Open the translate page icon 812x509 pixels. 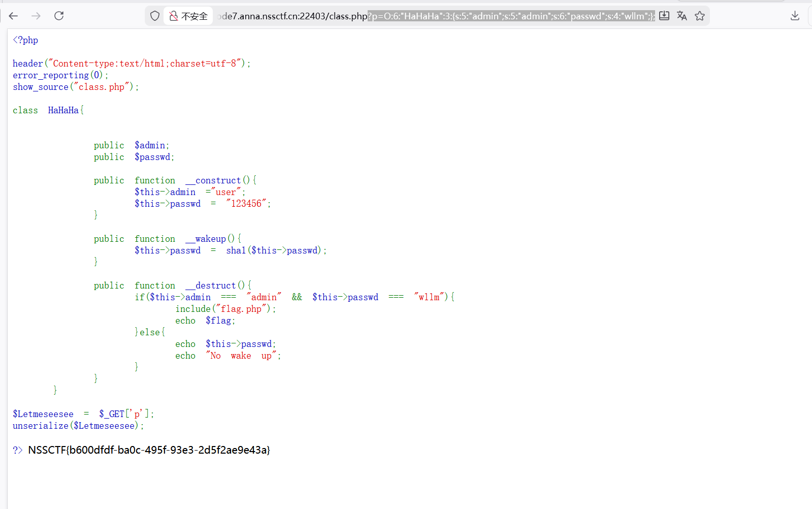(x=682, y=16)
